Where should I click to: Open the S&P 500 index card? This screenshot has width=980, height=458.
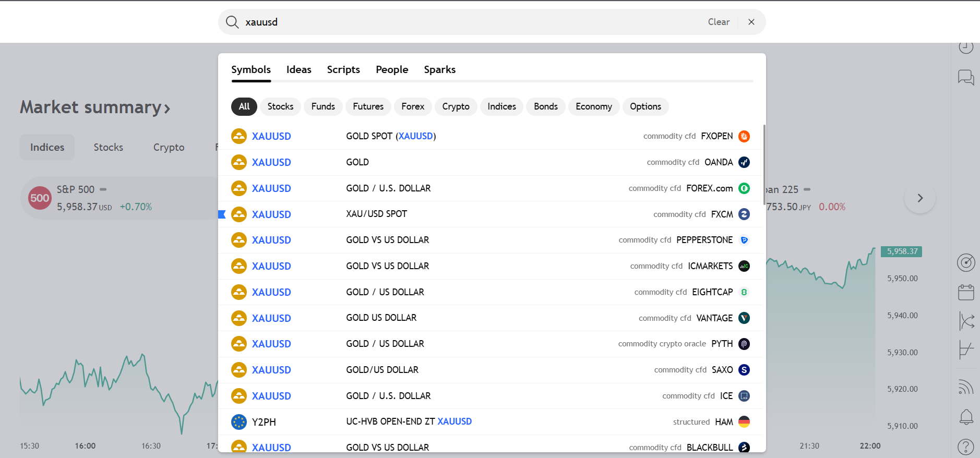119,198
